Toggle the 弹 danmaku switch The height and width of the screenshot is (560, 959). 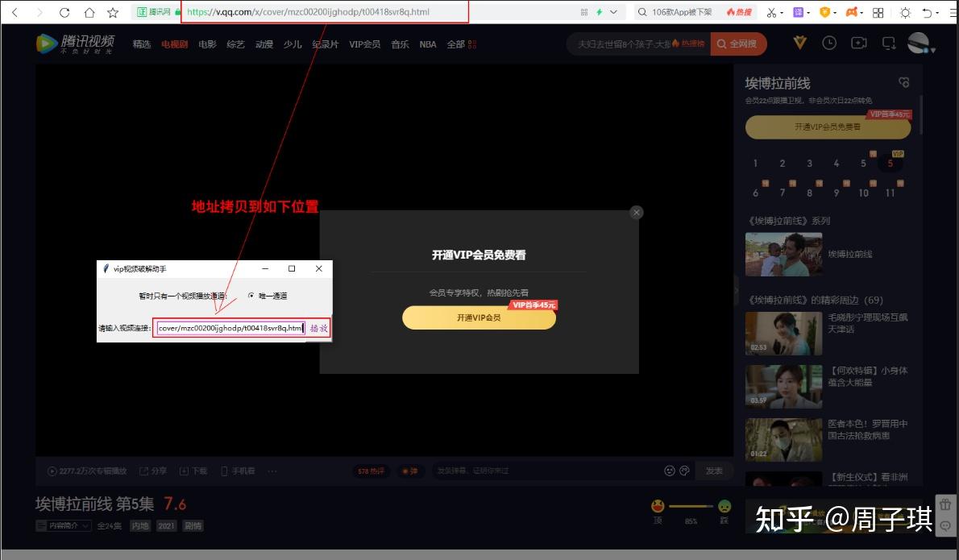pos(409,471)
